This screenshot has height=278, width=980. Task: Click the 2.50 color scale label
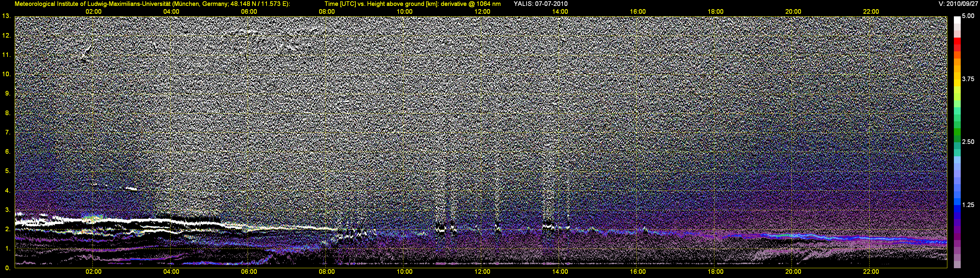pyautogui.click(x=968, y=142)
